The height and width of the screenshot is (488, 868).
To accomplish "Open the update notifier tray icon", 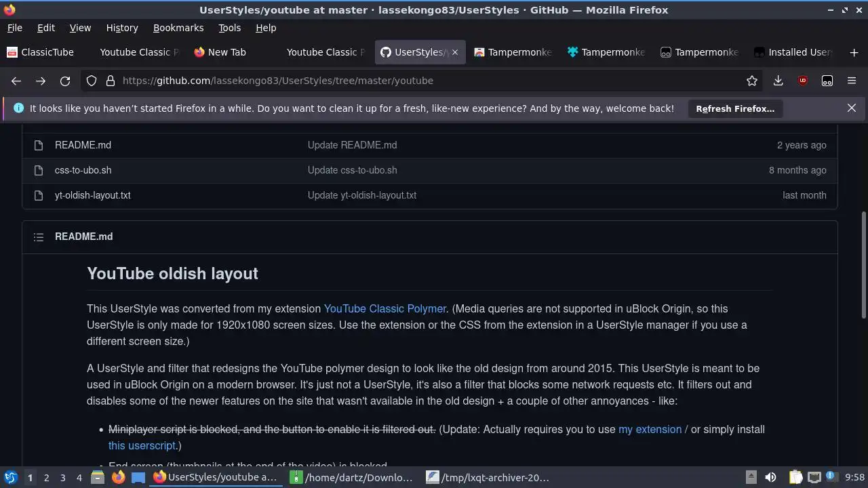I will [831, 477].
